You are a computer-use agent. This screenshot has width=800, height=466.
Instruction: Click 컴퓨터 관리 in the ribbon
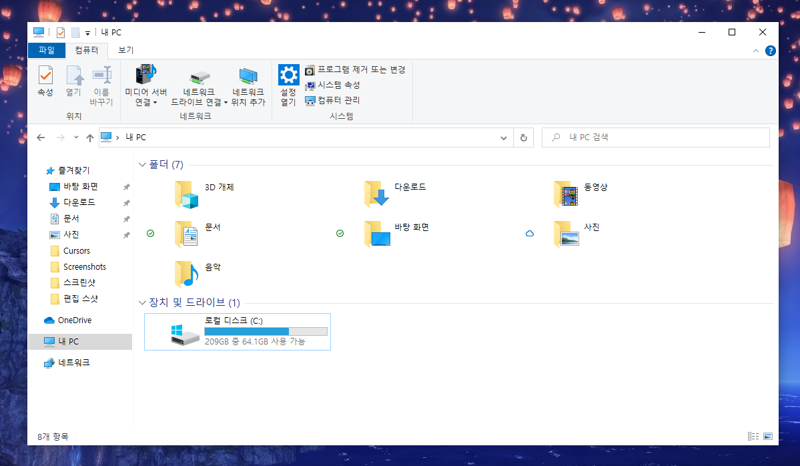[333, 101]
